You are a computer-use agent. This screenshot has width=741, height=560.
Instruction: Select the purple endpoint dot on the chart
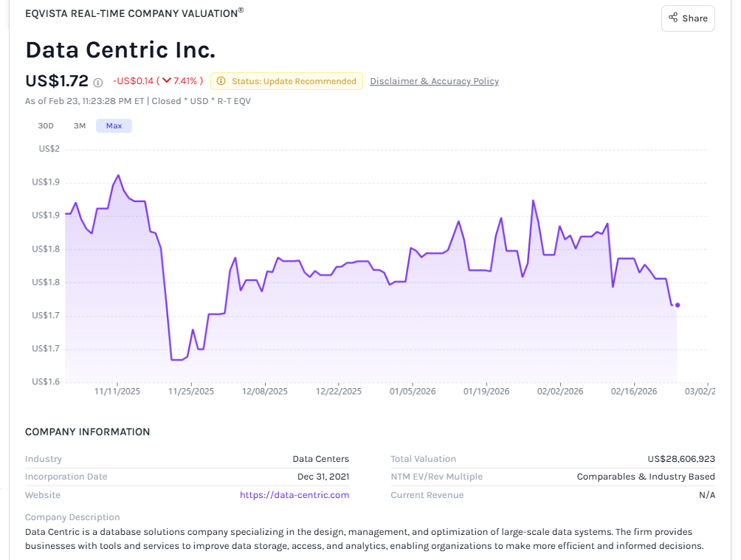pyautogui.click(x=678, y=305)
